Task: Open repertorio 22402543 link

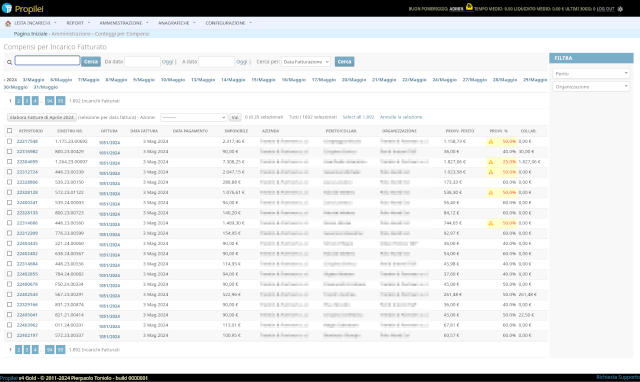Action: click(x=27, y=294)
